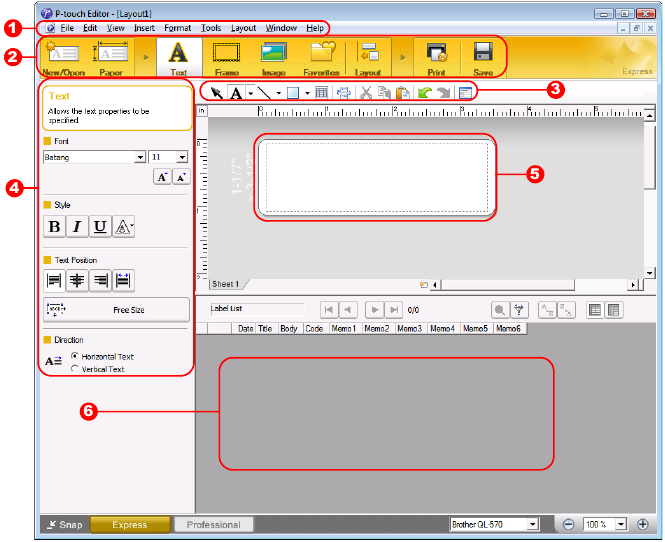Select the Sheet 1 tab
This screenshot has width=665, height=542.
(228, 284)
